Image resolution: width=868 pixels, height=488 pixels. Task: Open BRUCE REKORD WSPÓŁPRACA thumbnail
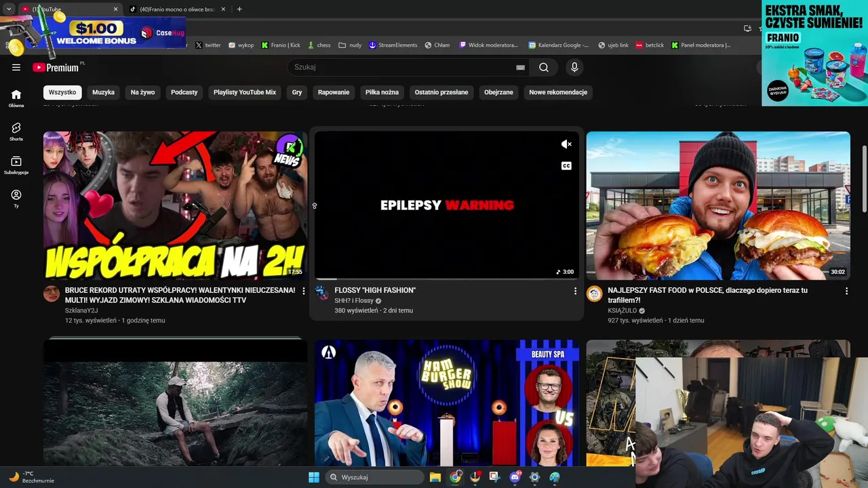[176, 205]
